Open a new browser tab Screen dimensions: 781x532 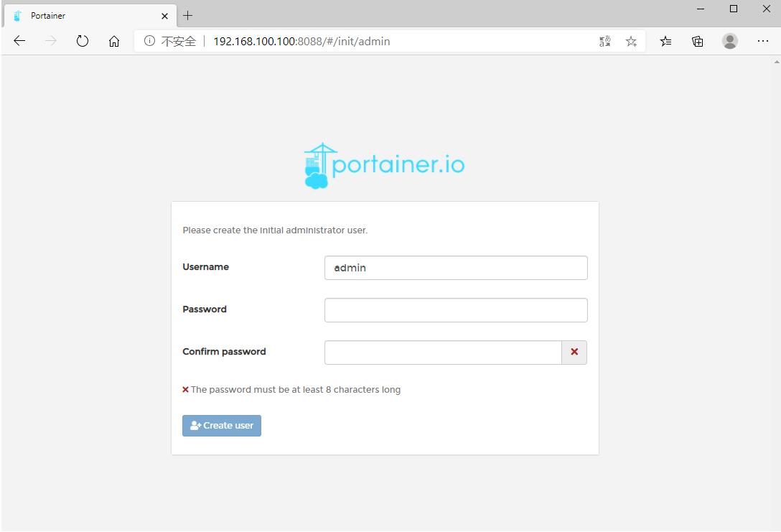pyautogui.click(x=187, y=16)
